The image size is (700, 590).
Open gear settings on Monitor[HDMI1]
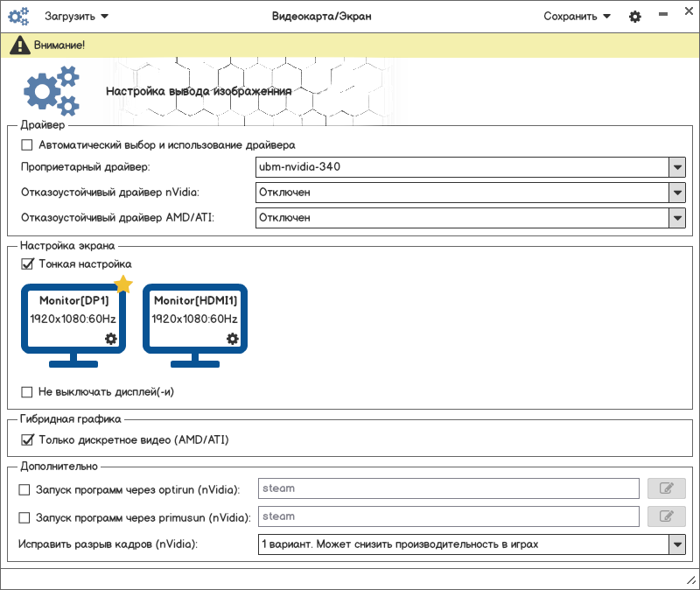pos(232,339)
